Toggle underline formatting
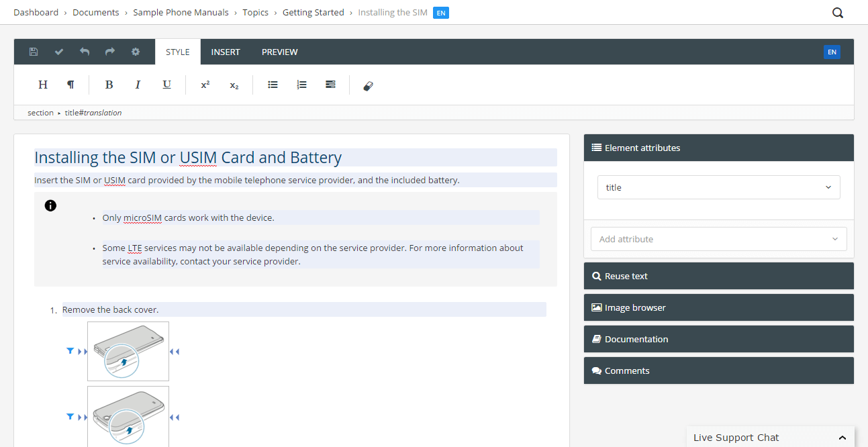Image resolution: width=868 pixels, height=447 pixels. click(x=166, y=85)
